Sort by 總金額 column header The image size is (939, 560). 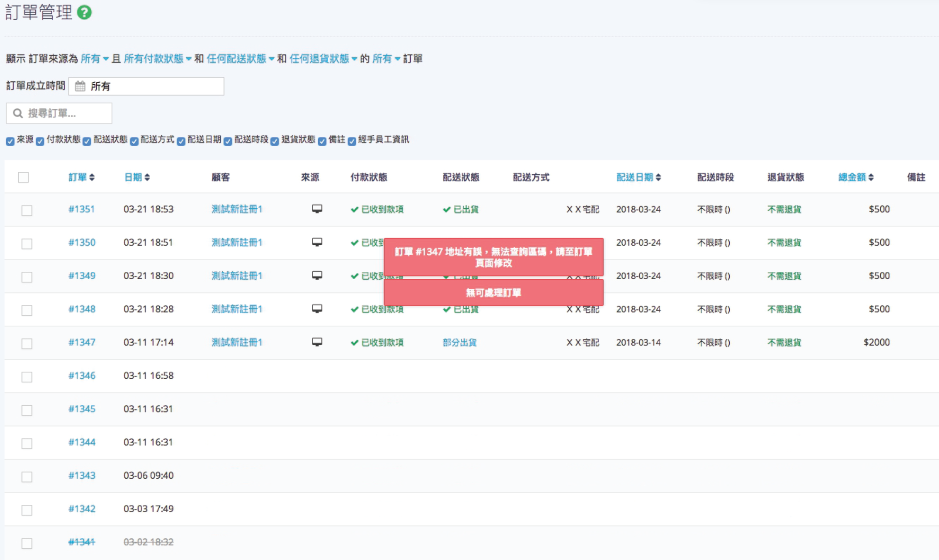(856, 177)
